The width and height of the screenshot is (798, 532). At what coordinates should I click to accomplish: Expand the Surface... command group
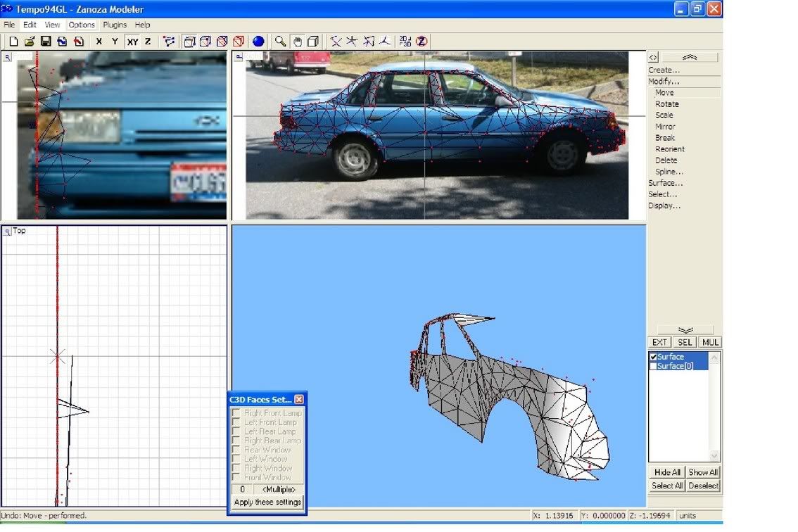click(666, 183)
